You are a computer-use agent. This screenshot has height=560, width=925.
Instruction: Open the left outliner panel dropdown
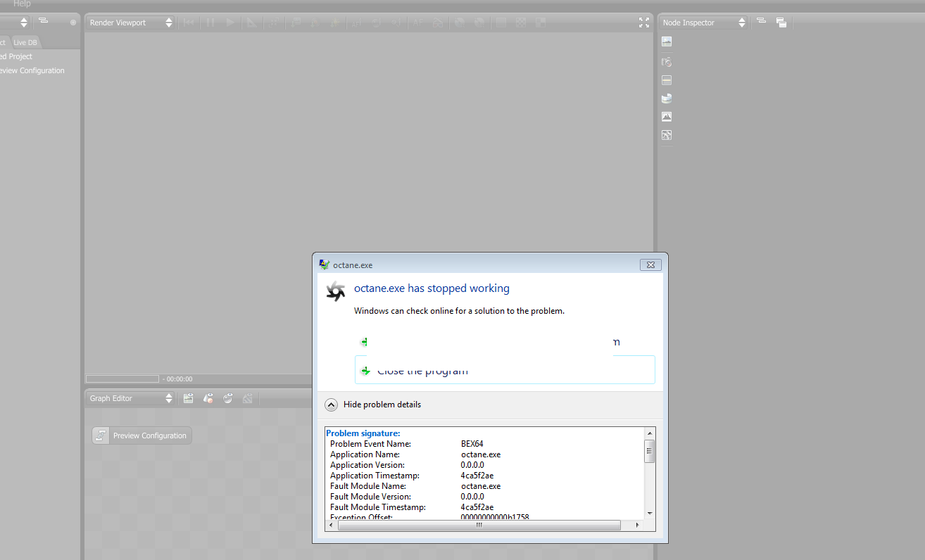pyautogui.click(x=15, y=23)
